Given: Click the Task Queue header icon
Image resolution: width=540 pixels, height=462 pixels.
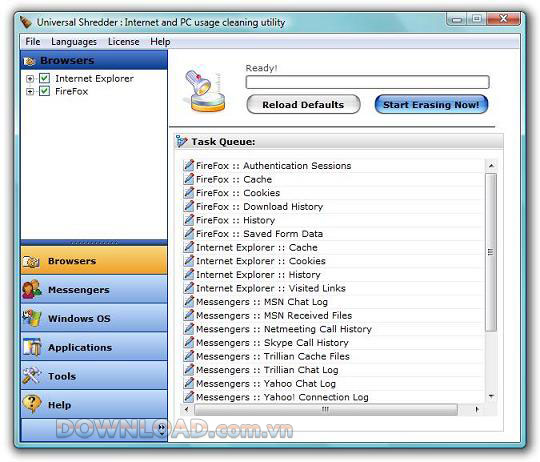Looking at the screenshot, I should pos(181,141).
